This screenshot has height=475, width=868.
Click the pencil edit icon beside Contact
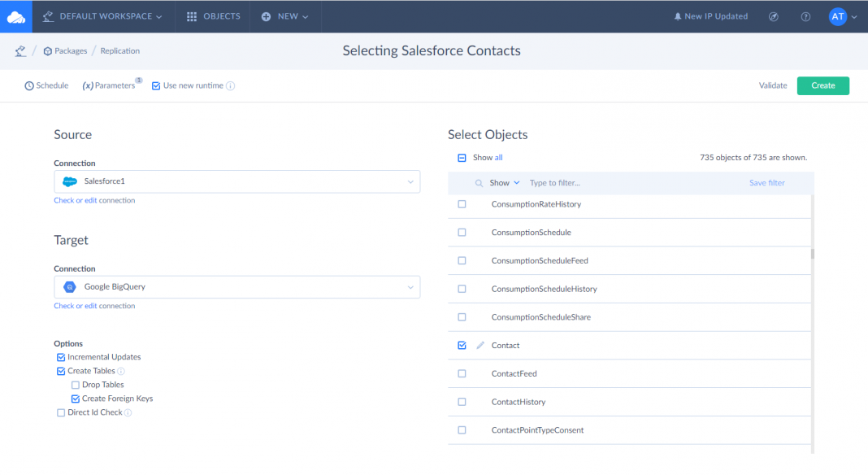480,346
